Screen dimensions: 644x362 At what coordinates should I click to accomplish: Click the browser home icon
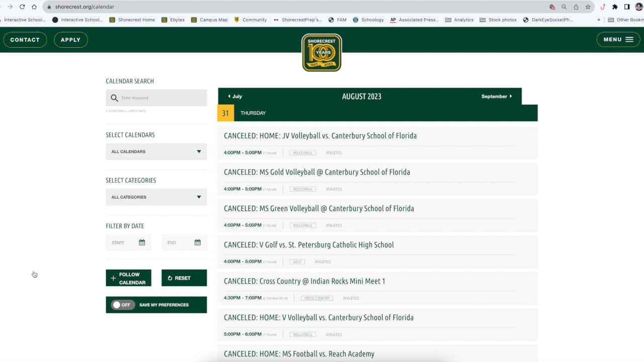click(34, 7)
